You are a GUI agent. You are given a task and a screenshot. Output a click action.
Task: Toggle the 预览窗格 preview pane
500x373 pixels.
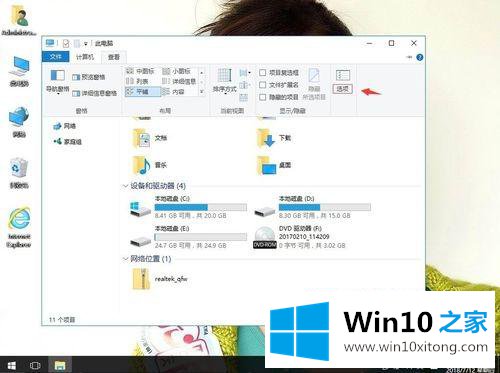point(89,77)
